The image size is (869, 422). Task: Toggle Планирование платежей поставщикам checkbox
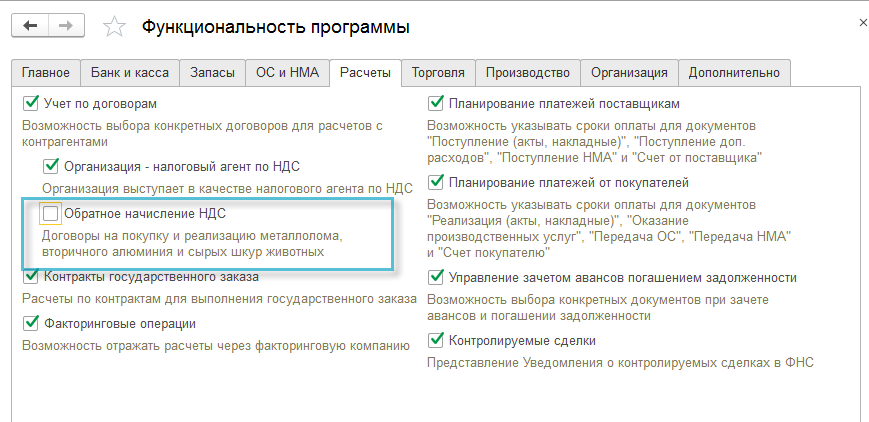pyautogui.click(x=435, y=103)
